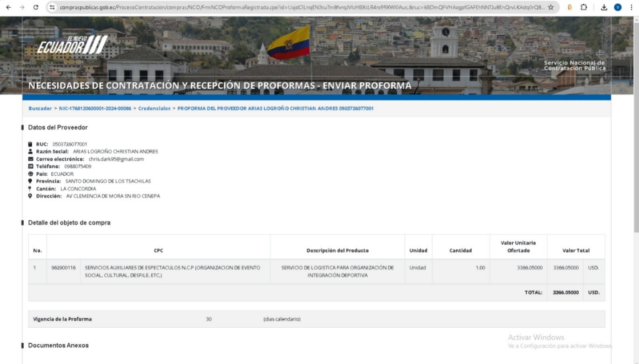Click the orange extension icon in toolbar
639x364 pixels.
[570, 7]
